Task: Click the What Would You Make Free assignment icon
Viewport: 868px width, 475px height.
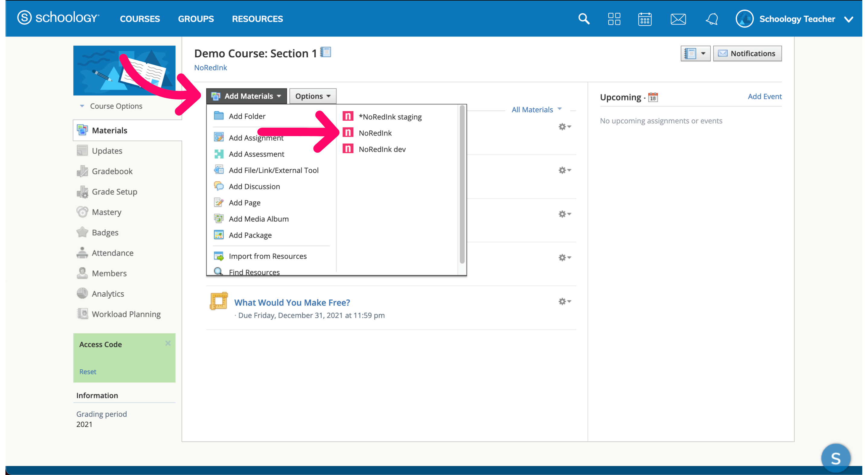Action: [218, 301]
